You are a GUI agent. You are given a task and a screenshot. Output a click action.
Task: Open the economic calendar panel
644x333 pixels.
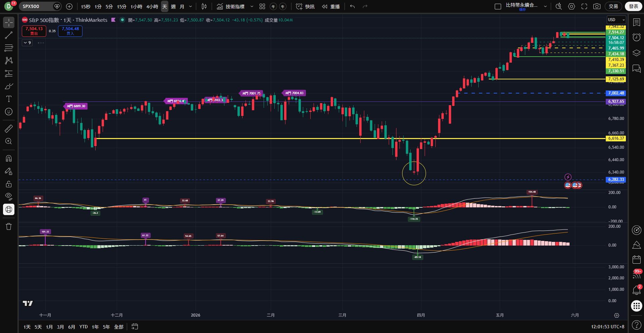point(636,260)
